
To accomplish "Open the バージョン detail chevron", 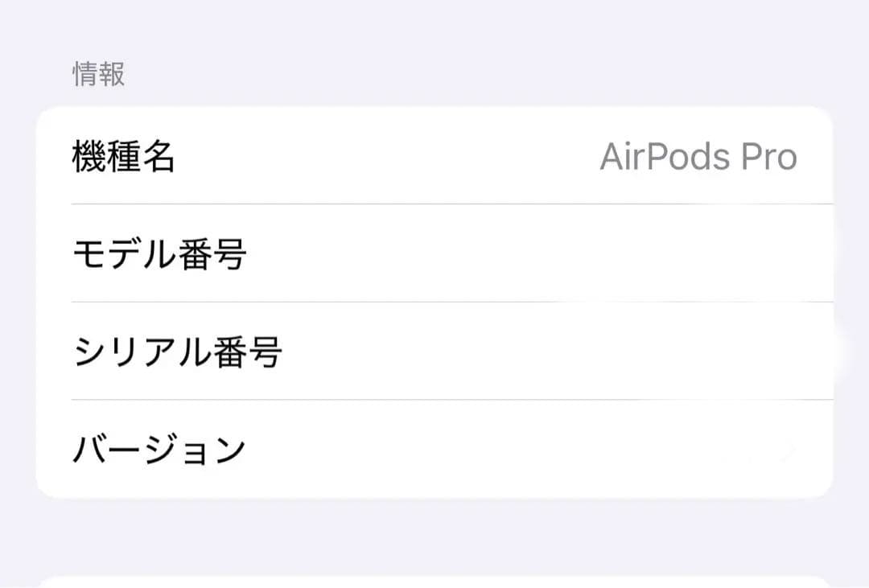I will point(789,448).
